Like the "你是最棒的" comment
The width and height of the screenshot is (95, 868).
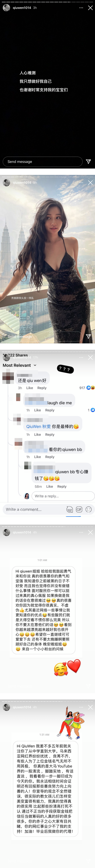(x=37, y=435)
